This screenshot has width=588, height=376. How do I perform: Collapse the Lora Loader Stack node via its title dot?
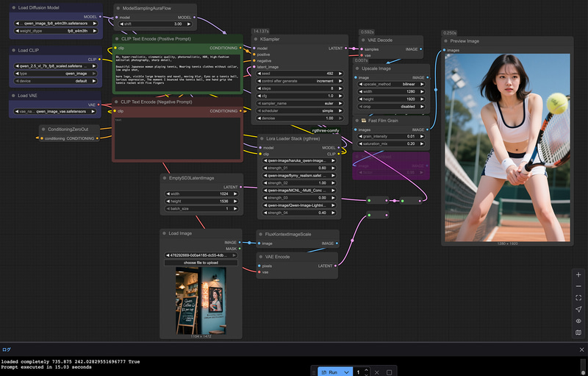pos(262,139)
